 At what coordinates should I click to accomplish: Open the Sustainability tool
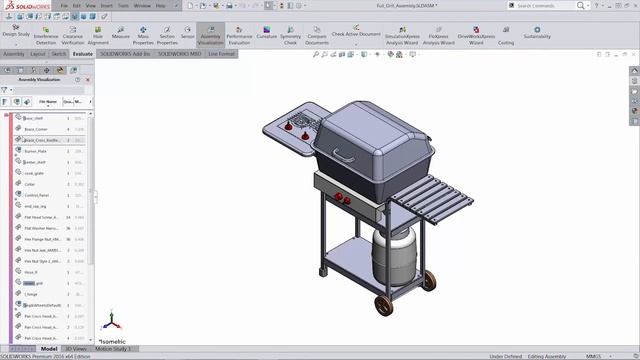click(537, 33)
